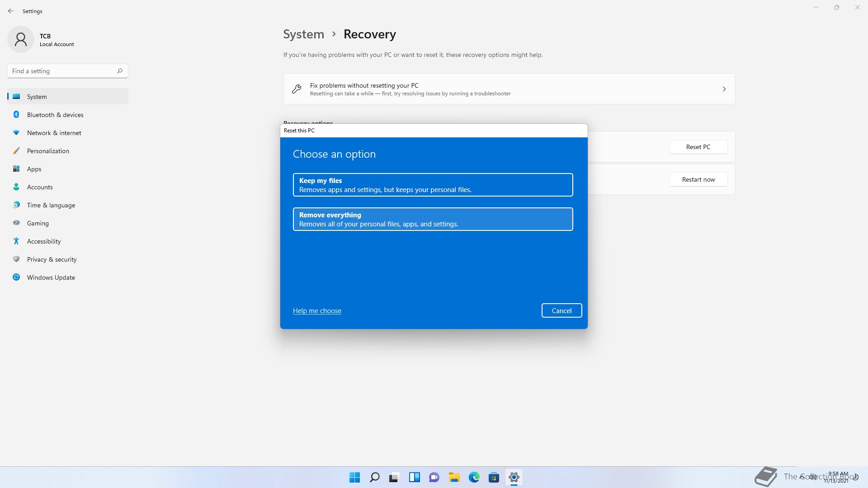Click the search magnifier in Find a setting

coord(120,71)
